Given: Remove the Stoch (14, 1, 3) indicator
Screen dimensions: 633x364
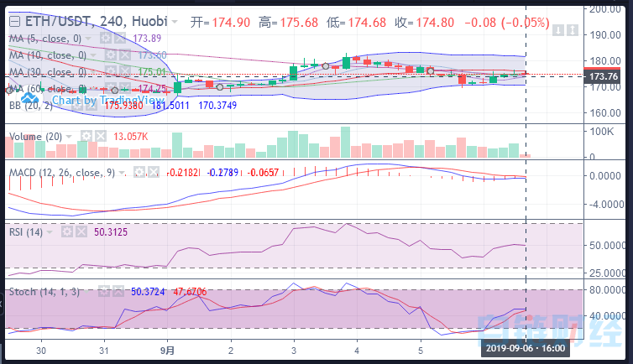Looking at the screenshot, I should pos(118,291).
